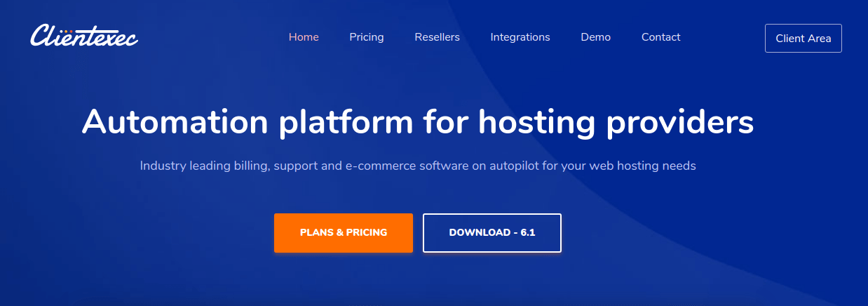Screen dimensions: 868x306
Task: Click the orange Plans & Pricing button
Action: click(x=344, y=232)
